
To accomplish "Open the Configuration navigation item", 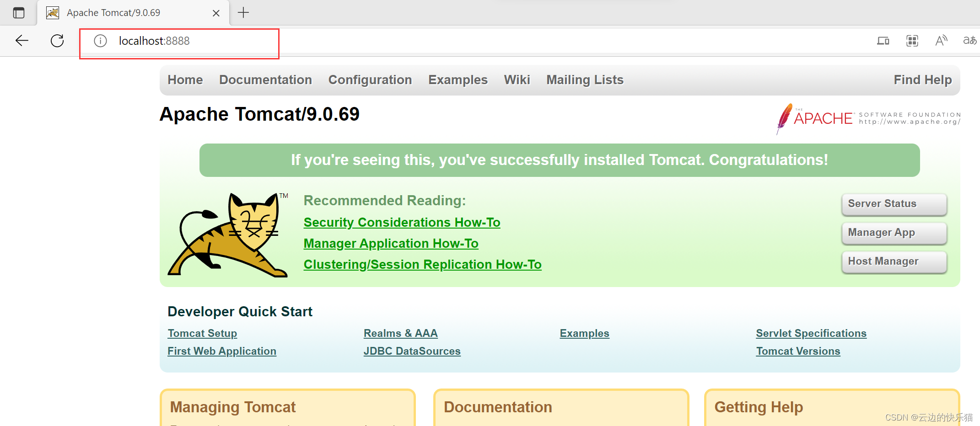I will (370, 80).
